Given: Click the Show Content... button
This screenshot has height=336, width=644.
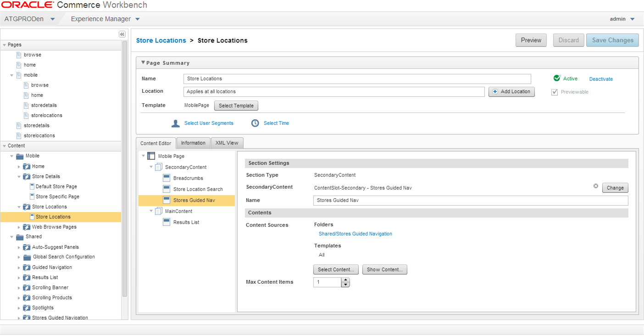Looking at the screenshot, I should click(385, 269).
